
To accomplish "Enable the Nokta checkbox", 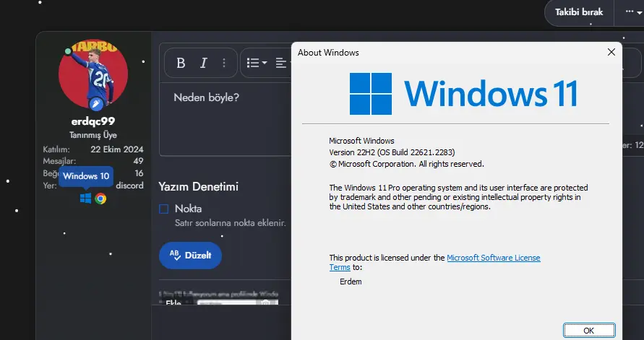I will click(x=163, y=209).
